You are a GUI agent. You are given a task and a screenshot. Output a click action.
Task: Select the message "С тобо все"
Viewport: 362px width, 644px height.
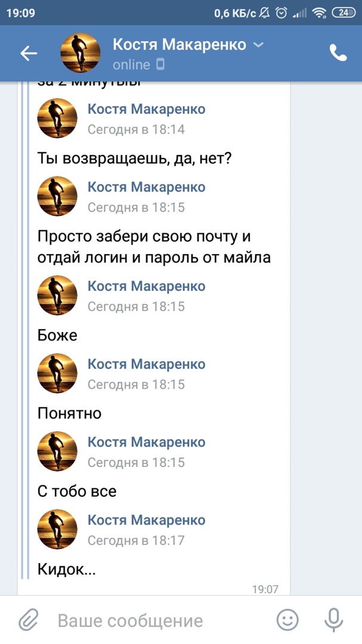tap(77, 491)
